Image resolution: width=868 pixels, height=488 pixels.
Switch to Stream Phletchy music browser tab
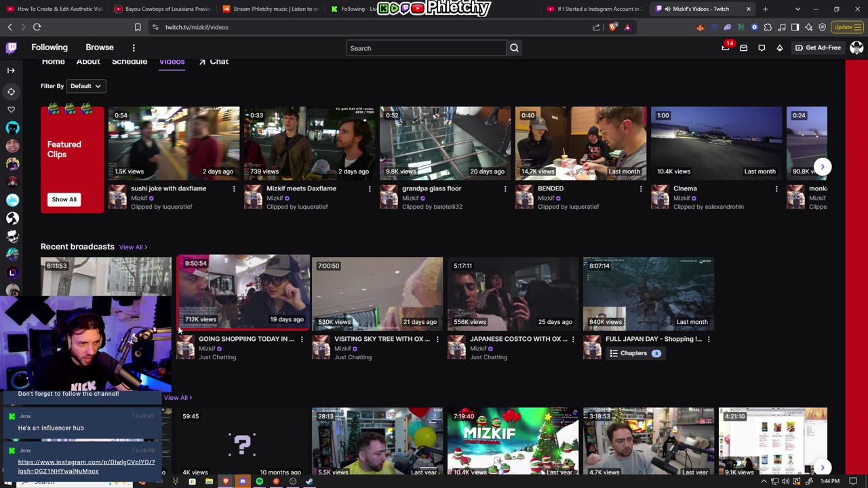tap(269, 9)
